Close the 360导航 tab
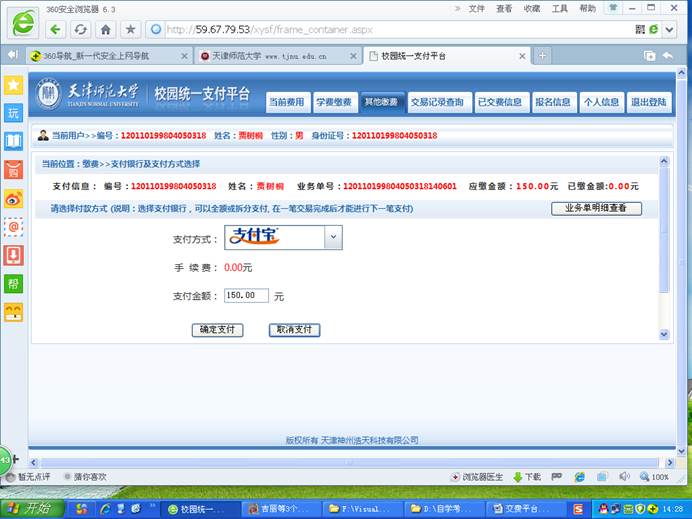The width and height of the screenshot is (692, 519). tap(184, 56)
